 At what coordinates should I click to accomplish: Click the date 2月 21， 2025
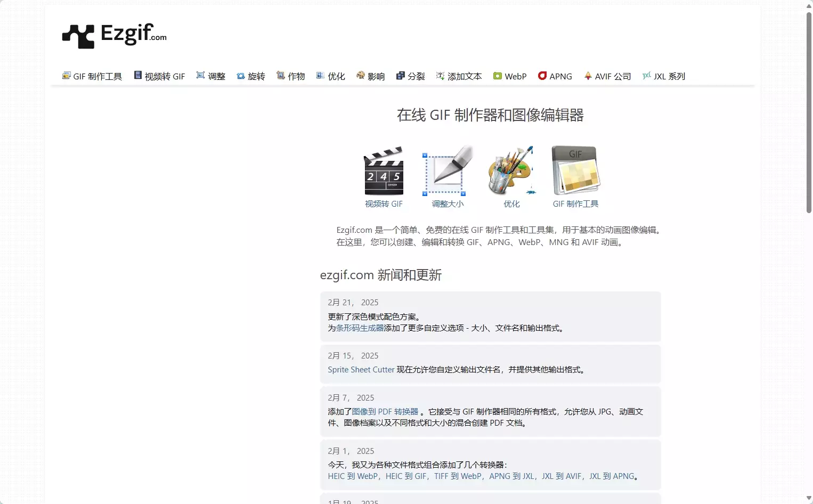(x=353, y=303)
